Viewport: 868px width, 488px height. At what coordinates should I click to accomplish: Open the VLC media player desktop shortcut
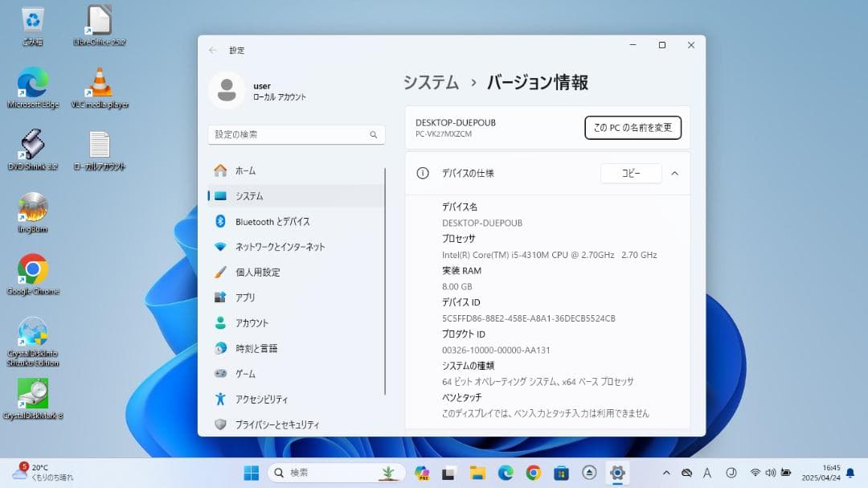pos(100,88)
